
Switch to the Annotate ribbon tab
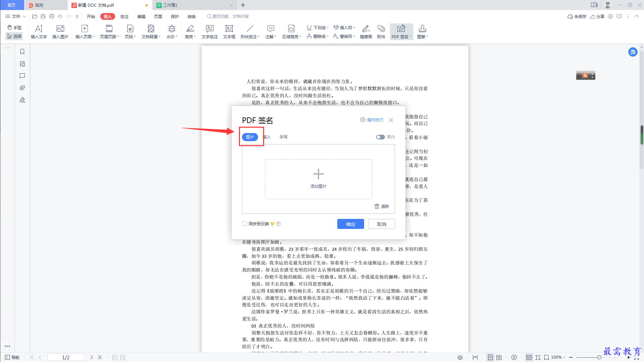click(125, 16)
